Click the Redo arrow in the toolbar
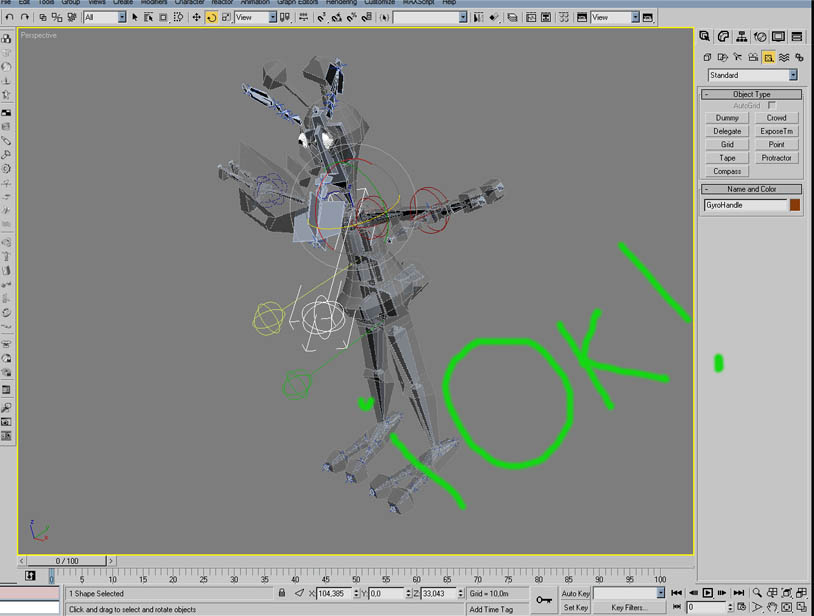The height and width of the screenshot is (616, 814). [x=24, y=17]
